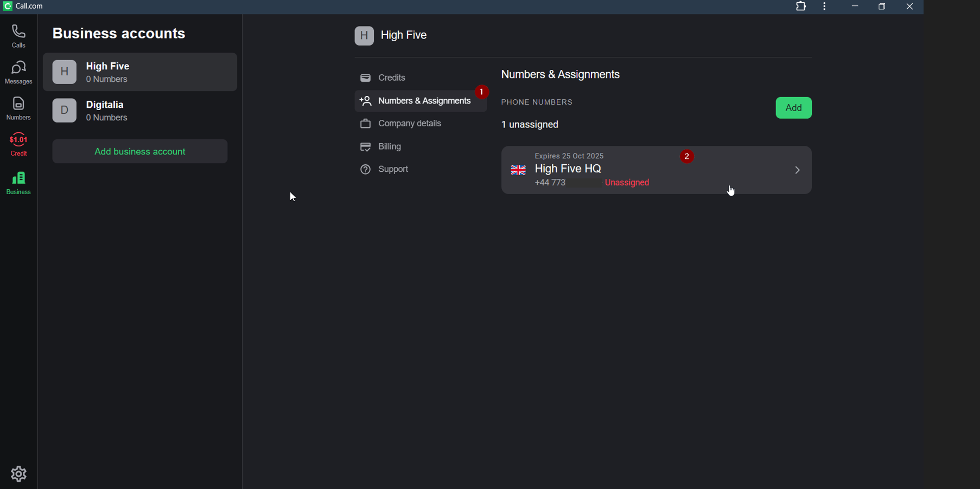Screen dimensions: 980x489
Task: Go to the Billing section
Action: (381, 147)
